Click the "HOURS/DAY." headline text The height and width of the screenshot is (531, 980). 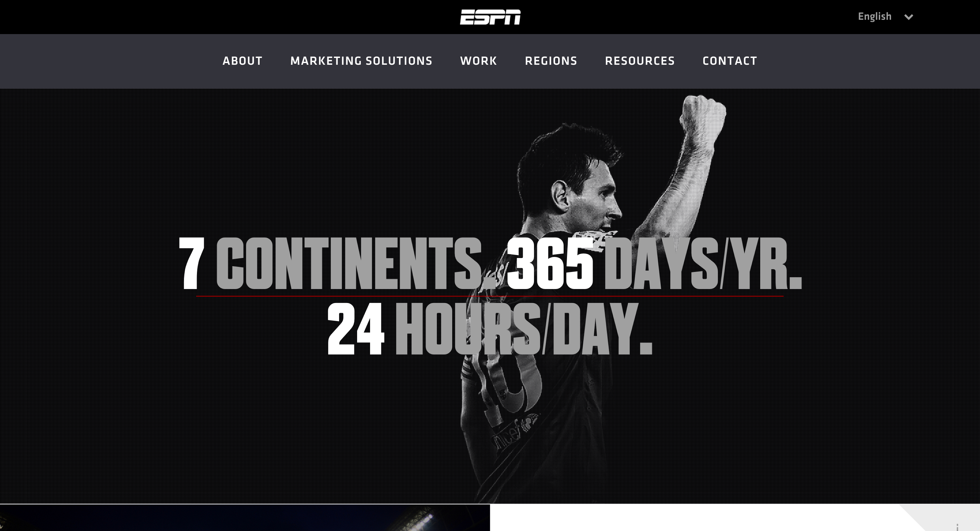524,329
